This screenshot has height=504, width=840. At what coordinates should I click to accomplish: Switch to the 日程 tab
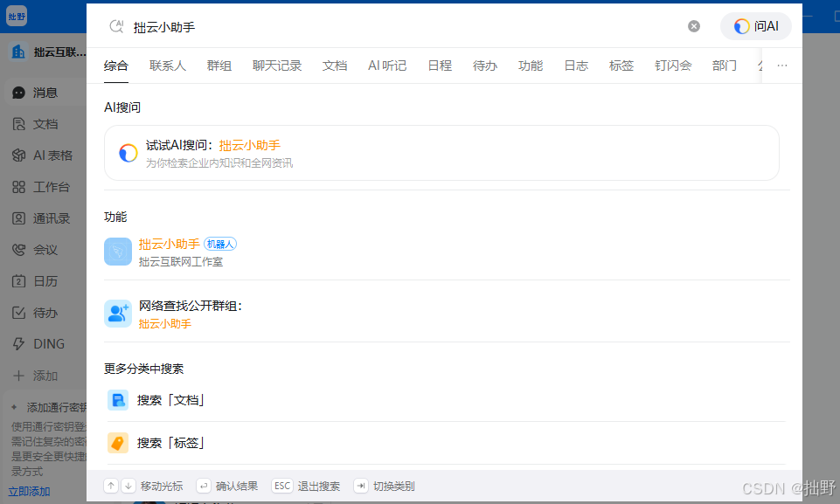[440, 66]
